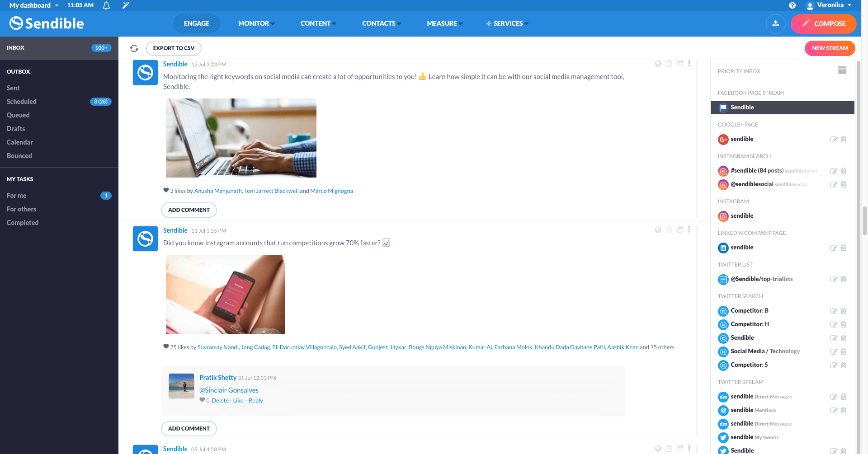This screenshot has height=454, width=868.
Task: Open tasks For others
Action: (21, 209)
